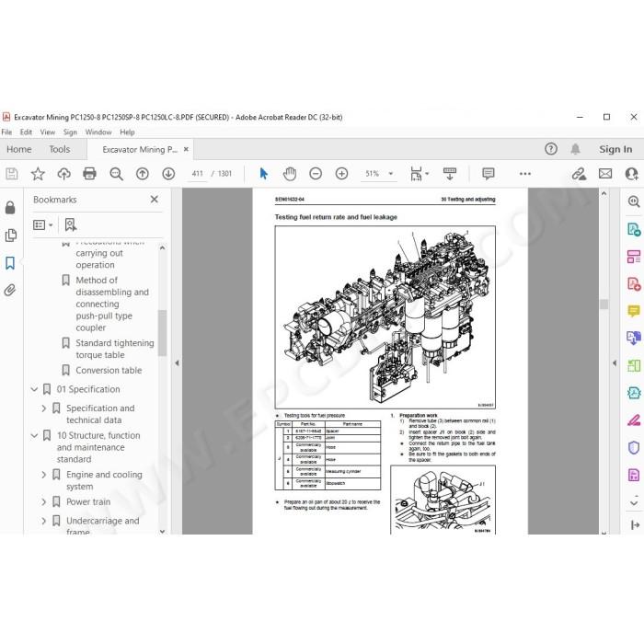Open the Fill and Sign pen tool
The width and height of the screenshot is (644, 644).
point(634,420)
